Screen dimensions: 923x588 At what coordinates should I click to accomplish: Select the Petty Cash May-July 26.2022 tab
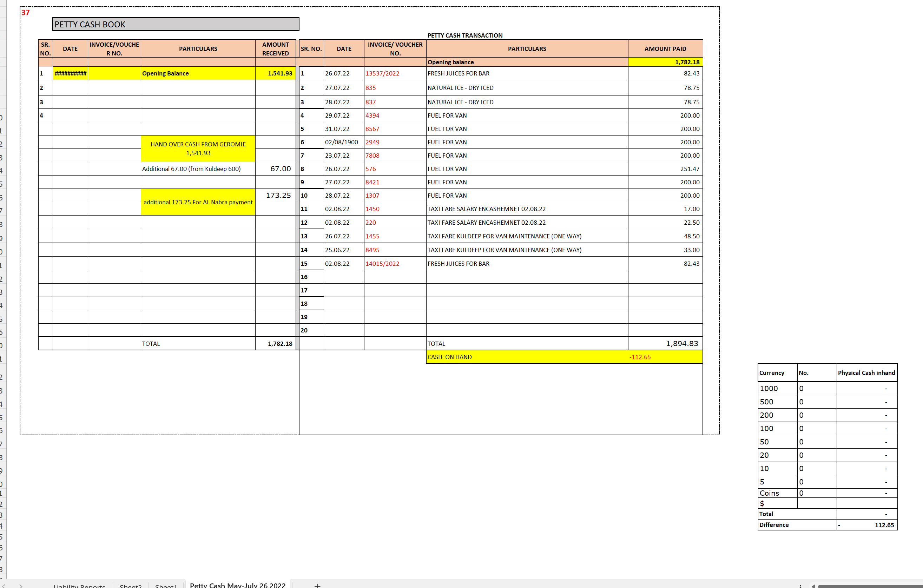tap(238, 584)
